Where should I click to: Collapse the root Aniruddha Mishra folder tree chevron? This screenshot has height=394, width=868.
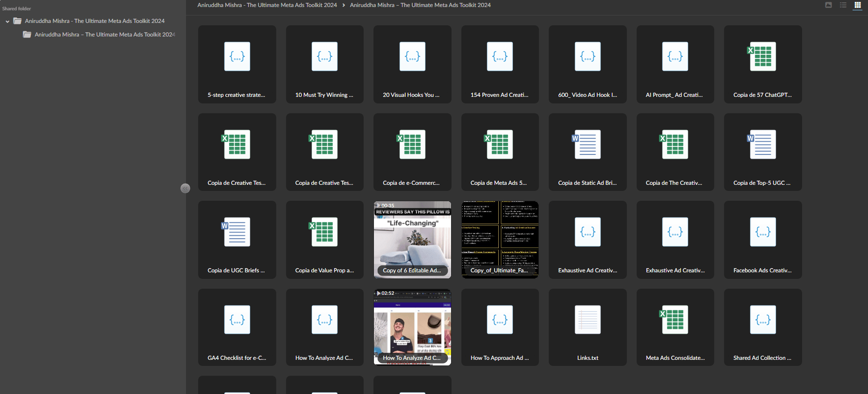[7, 22]
